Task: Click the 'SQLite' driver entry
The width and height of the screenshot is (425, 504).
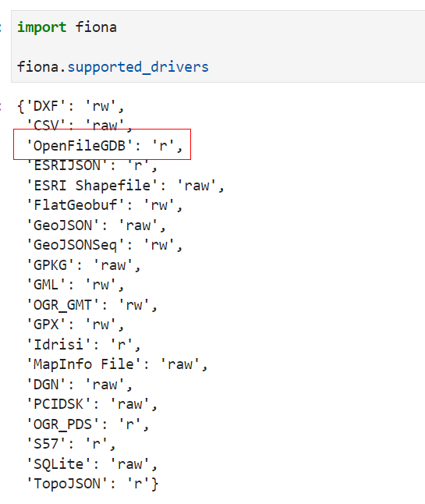Action: point(91,464)
